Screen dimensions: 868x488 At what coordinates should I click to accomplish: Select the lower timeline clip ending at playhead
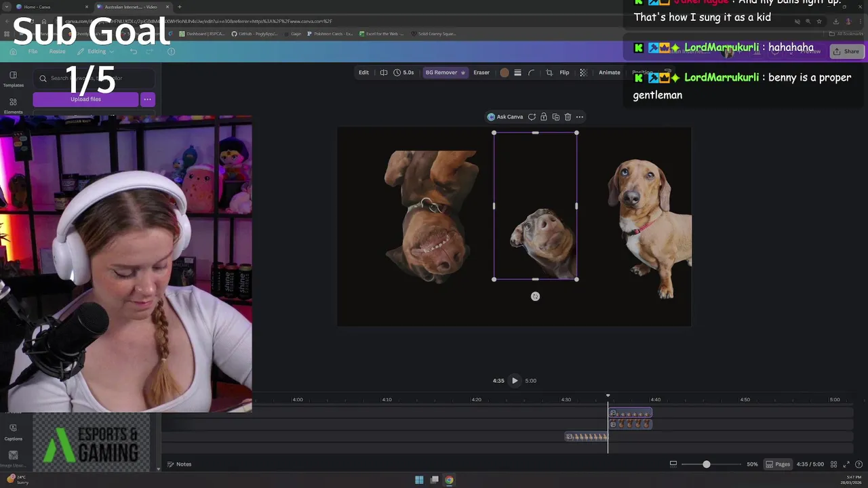587,436
